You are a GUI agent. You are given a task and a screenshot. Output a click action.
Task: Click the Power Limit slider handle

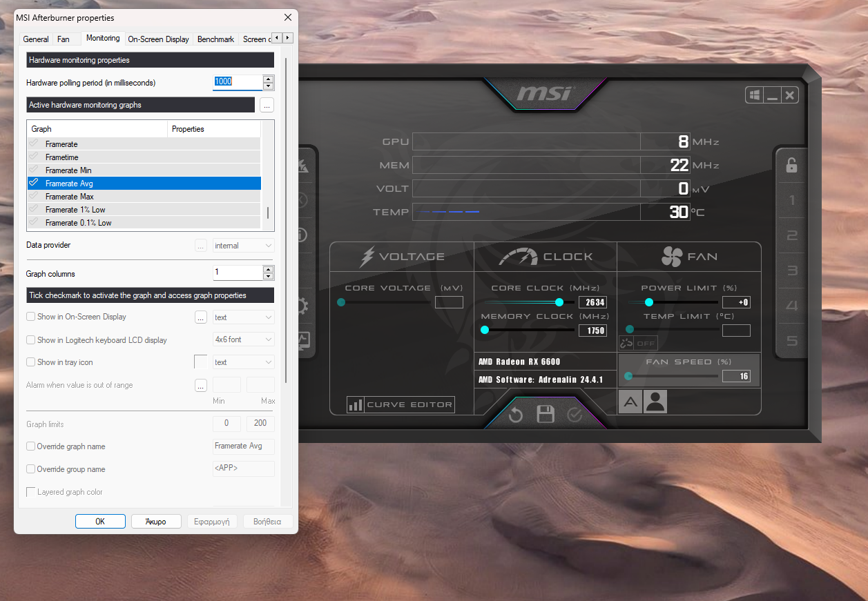(x=649, y=302)
